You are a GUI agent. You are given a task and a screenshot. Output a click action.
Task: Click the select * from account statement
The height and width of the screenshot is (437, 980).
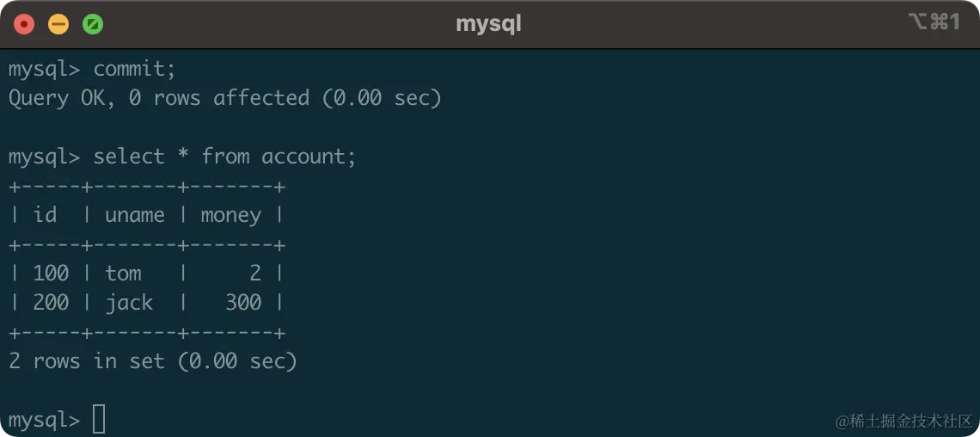[224, 157]
